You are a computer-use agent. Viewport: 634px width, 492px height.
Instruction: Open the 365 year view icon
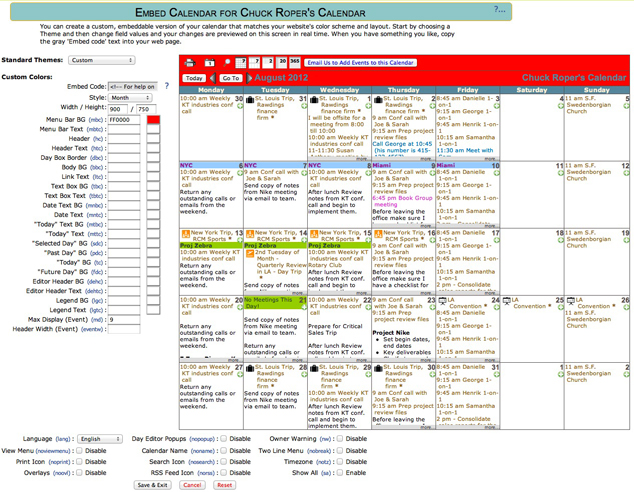coord(295,62)
